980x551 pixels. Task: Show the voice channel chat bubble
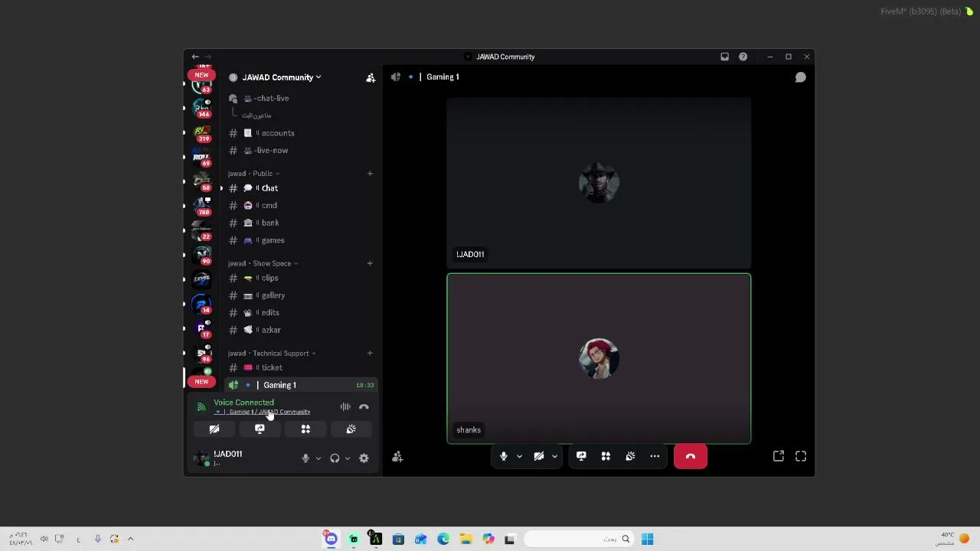coord(800,77)
